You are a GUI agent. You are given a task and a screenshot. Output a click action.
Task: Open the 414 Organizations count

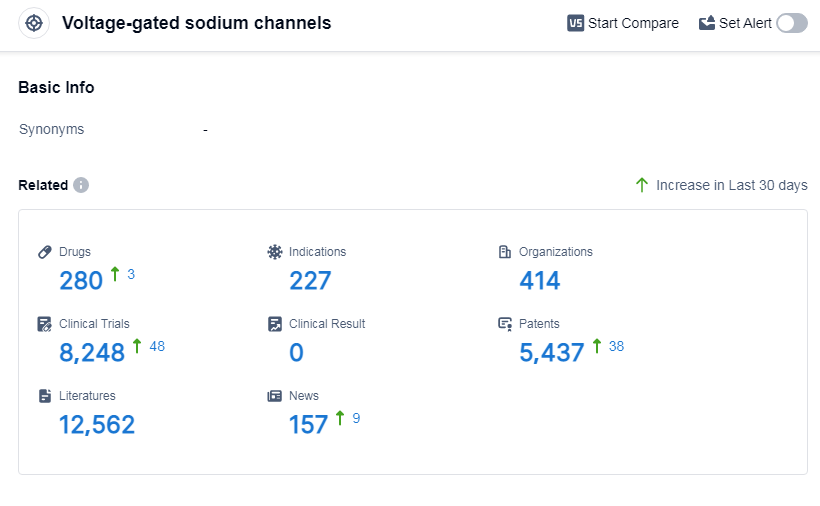click(x=540, y=281)
